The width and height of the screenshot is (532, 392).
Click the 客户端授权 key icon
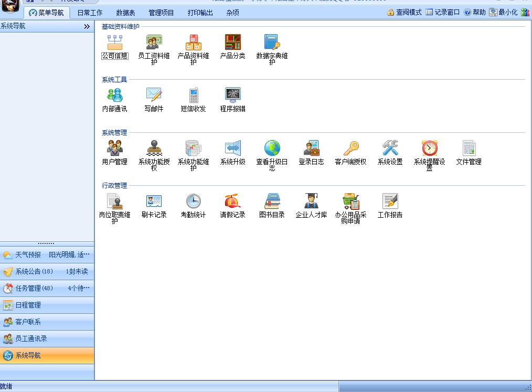tap(350, 149)
